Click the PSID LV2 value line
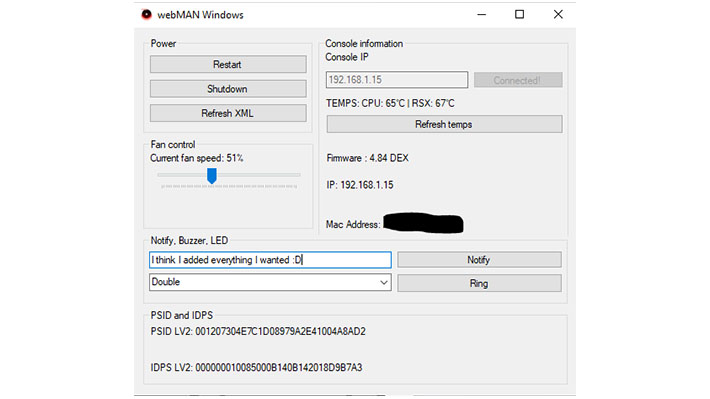 (258, 332)
